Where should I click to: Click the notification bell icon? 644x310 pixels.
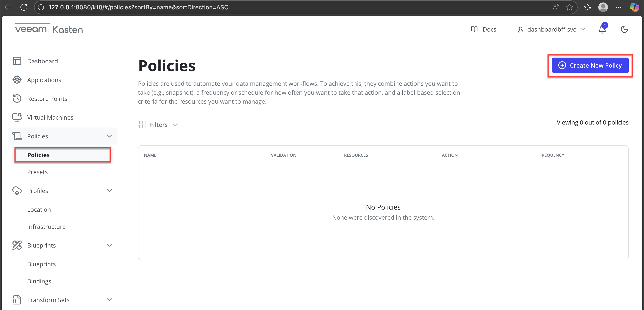tap(602, 29)
